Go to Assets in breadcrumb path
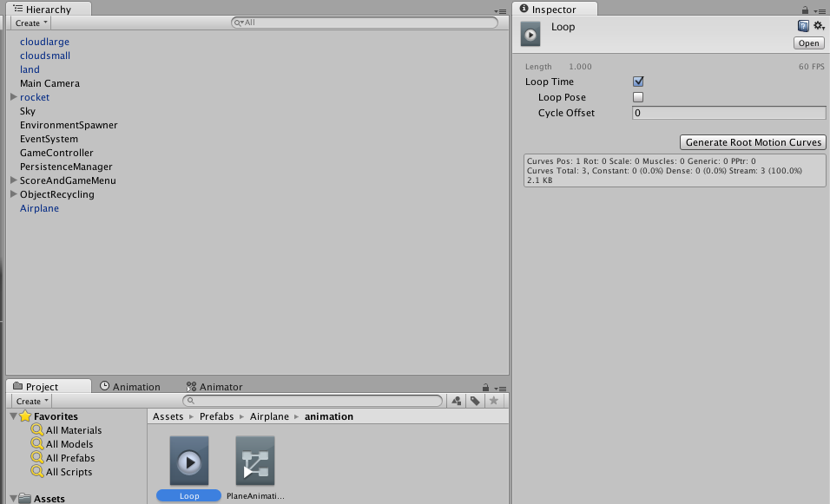Viewport: 830px width, 504px height. point(168,416)
